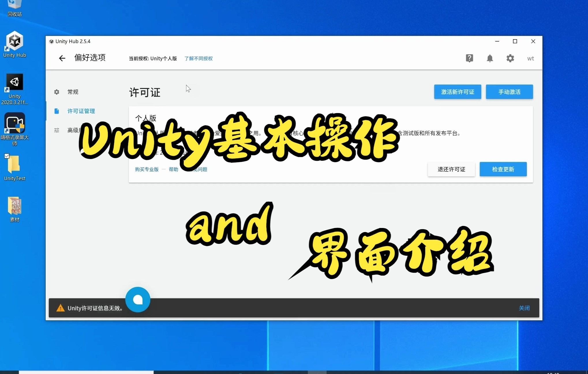Image resolution: width=588 pixels, height=374 pixels.
Task: Open the Unity Hub help icon
Action: pyautogui.click(x=469, y=58)
